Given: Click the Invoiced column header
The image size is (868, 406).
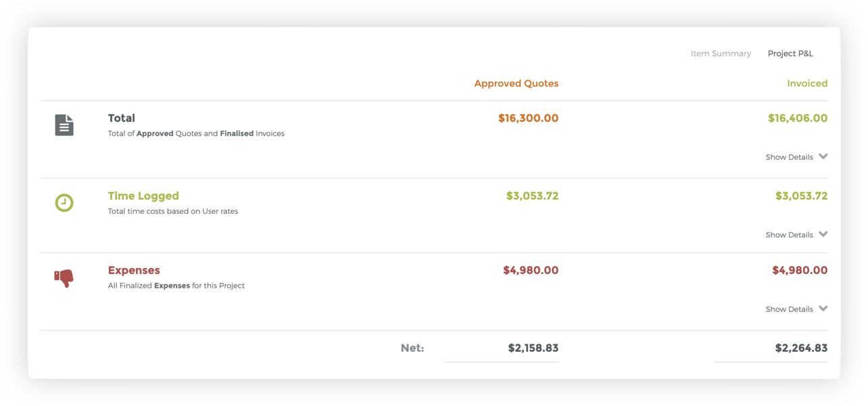Looking at the screenshot, I should [807, 83].
